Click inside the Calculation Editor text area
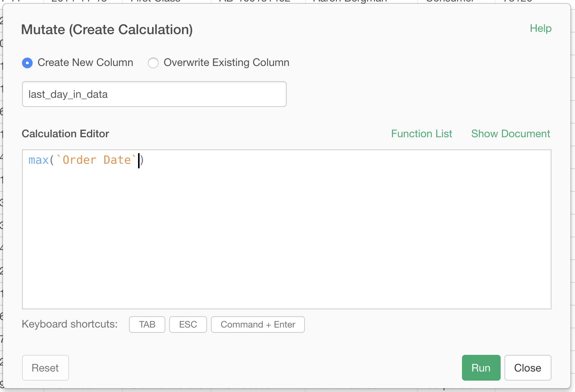The image size is (575, 392). (x=287, y=229)
